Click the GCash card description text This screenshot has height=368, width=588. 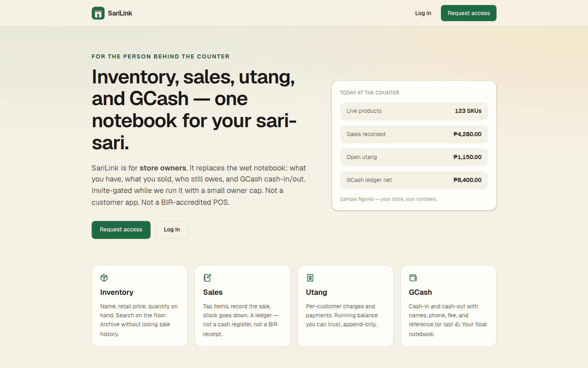tap(448, 320)
